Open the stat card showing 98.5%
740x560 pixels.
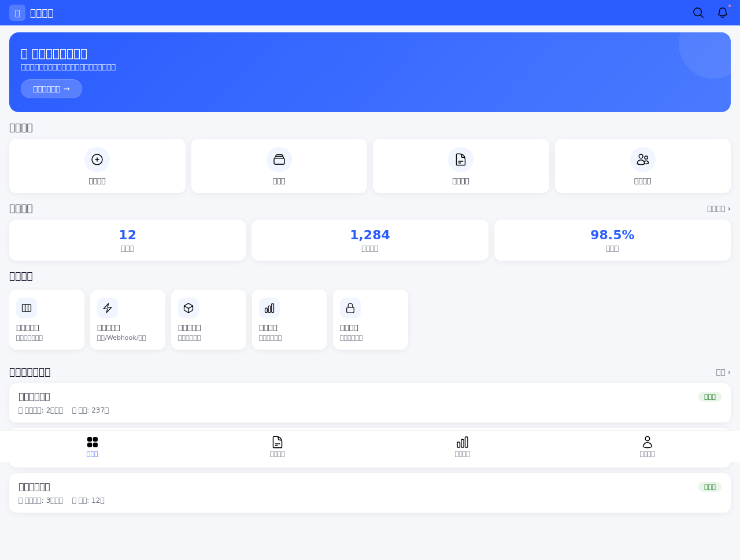[612, 240]
